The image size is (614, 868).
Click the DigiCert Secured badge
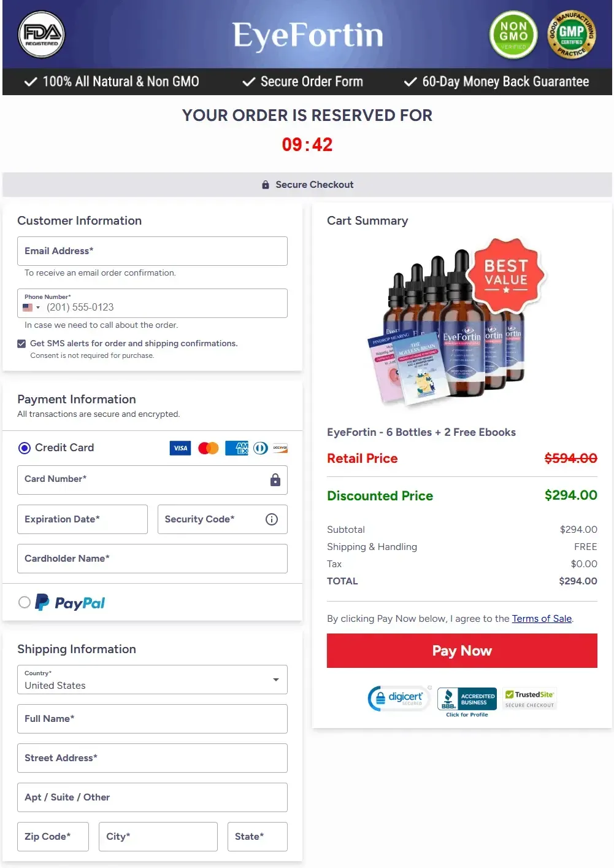tap(399, 699)
